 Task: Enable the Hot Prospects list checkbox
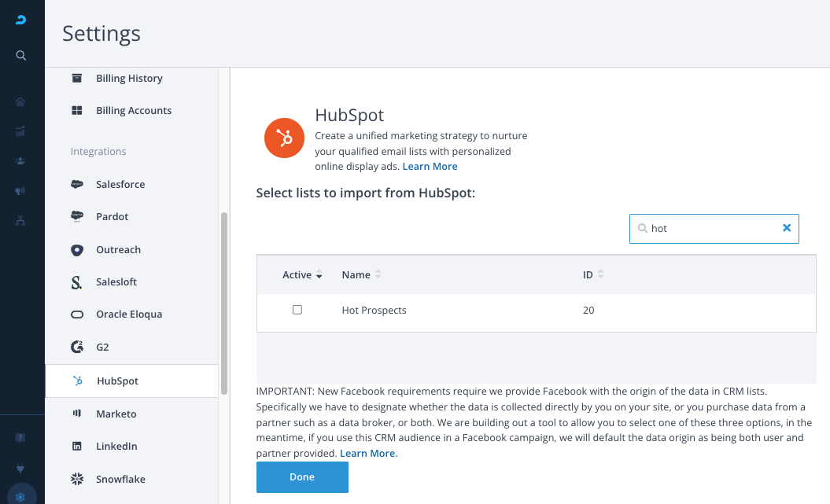click(297, 310)
